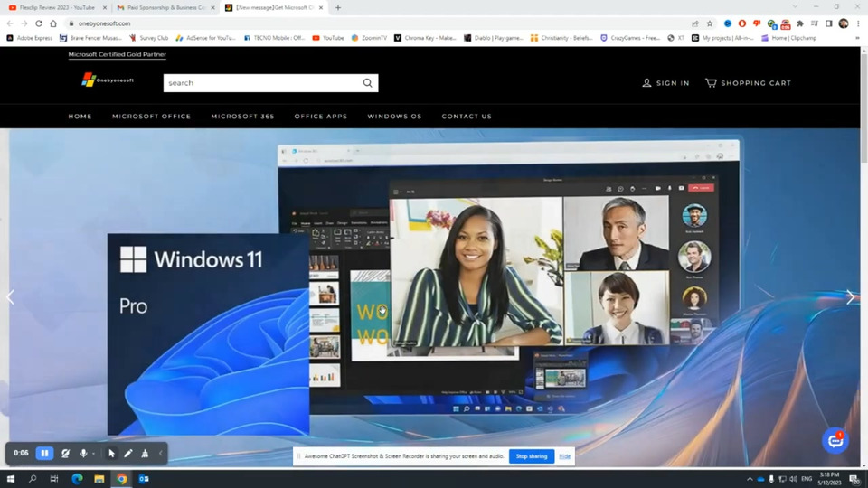Screen dimensions: 868x488
Task: Open Chrome three-dot menu
Action: coord(858,23)
